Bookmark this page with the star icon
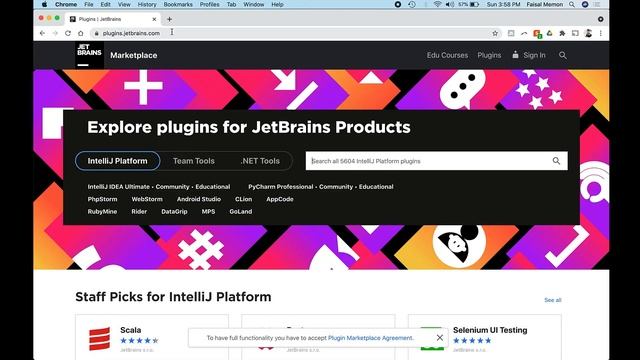The height and width of the screenshot is (360, 640). tap(495, 33)
